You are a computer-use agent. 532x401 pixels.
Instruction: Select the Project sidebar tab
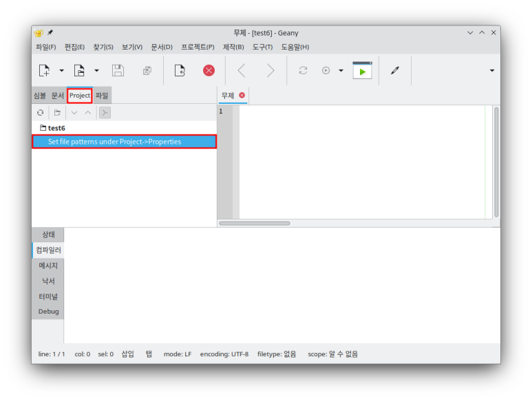click(x=80, y=96)
